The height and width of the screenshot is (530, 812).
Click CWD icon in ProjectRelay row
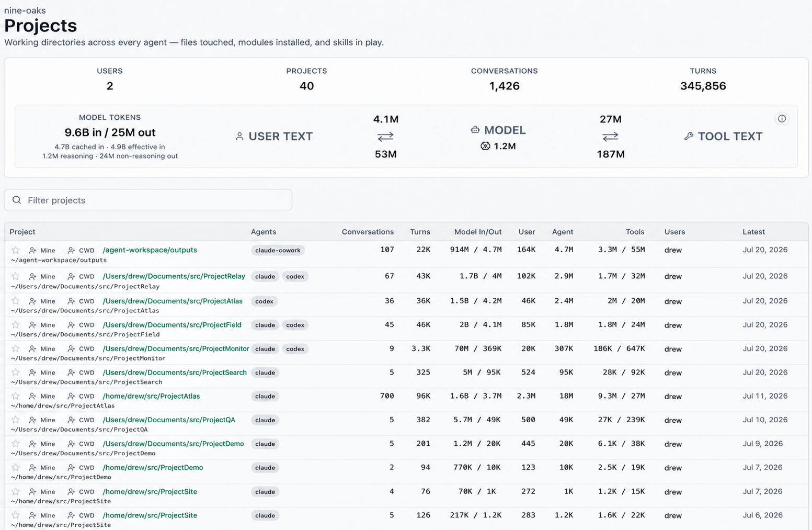tap(71, 276)
